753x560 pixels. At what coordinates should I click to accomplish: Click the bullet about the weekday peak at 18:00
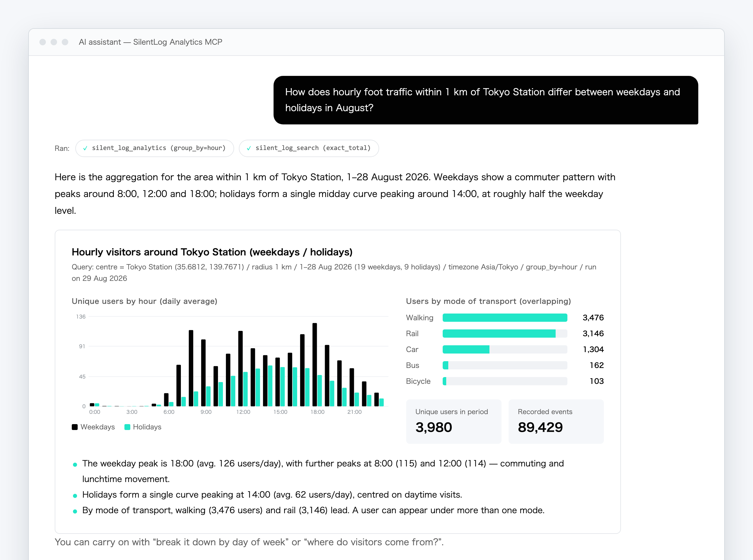tap(323, 471)
